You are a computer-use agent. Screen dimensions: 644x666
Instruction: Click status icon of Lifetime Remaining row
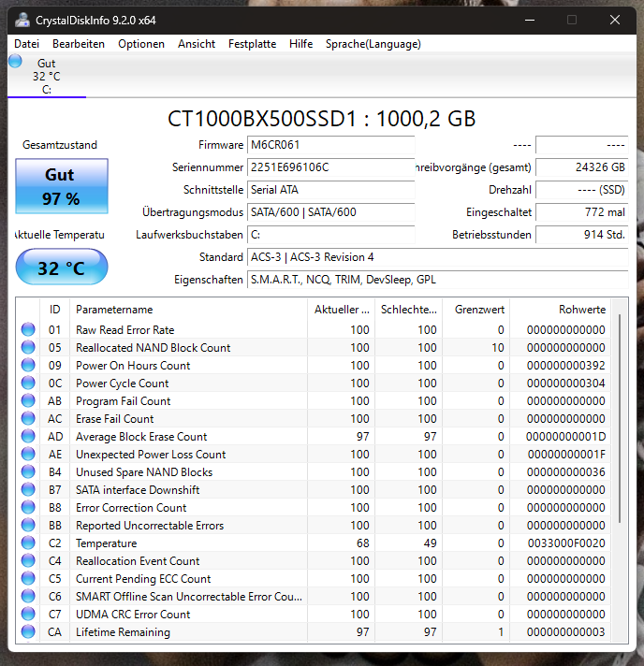[x=28, y=632]
